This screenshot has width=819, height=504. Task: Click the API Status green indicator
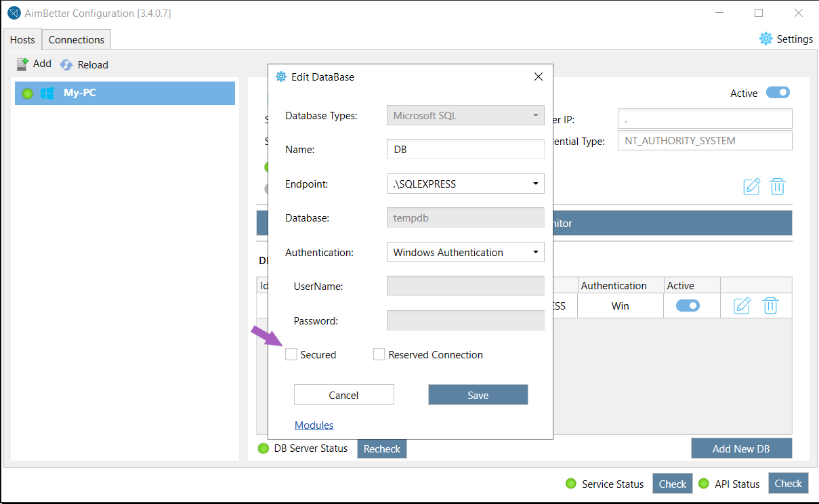pyautogui.click(x=704, y=484)
